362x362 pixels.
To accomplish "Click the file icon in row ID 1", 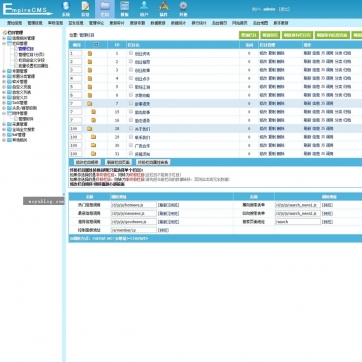I will pyautogui.click(x=90, y=53).
